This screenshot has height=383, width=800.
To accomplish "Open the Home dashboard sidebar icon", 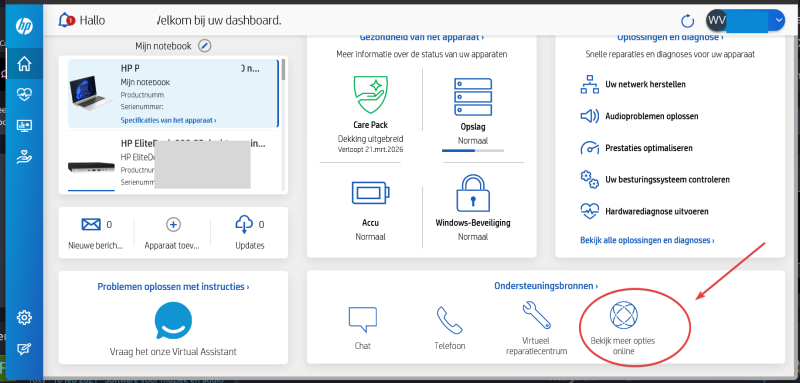I will point(24,63).
